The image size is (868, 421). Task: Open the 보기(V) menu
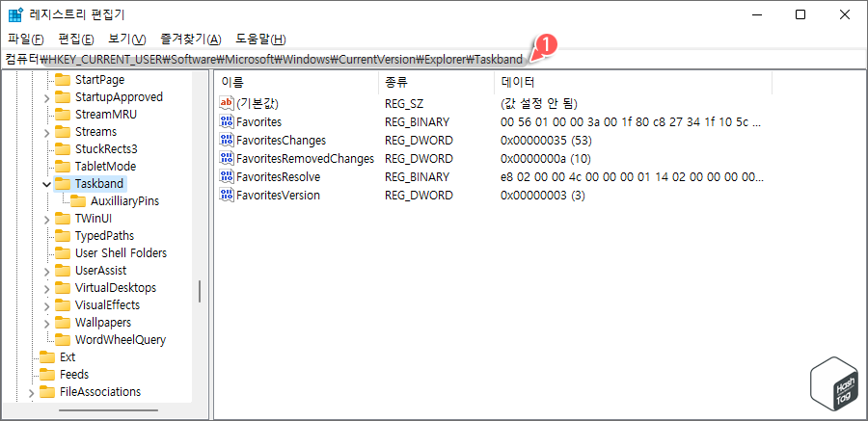click(126, 39)
